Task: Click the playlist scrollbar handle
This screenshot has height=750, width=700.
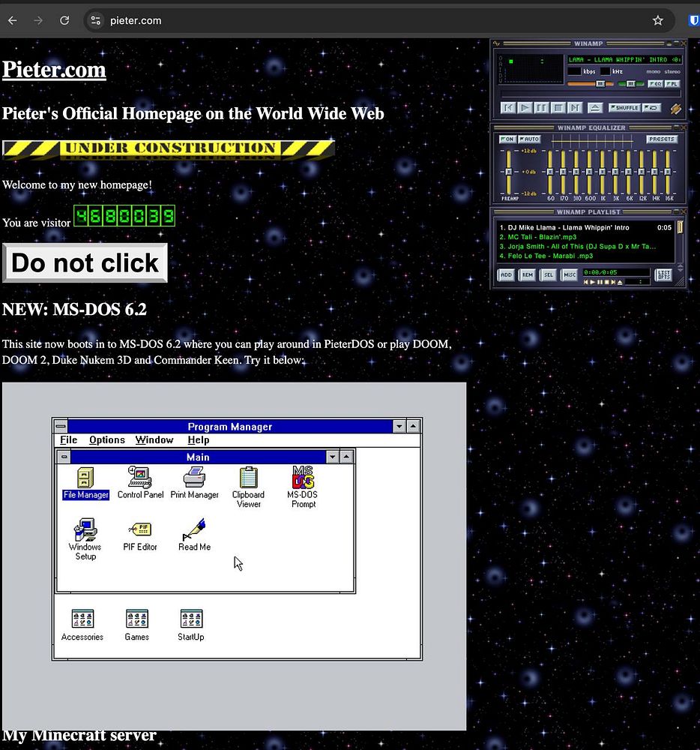Action: tap(680, 228)
